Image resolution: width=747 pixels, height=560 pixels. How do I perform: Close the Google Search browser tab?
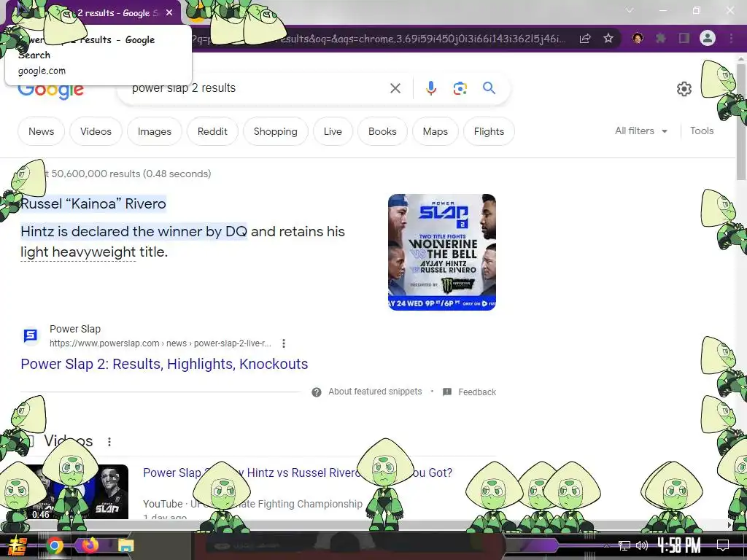coord(169,13)
